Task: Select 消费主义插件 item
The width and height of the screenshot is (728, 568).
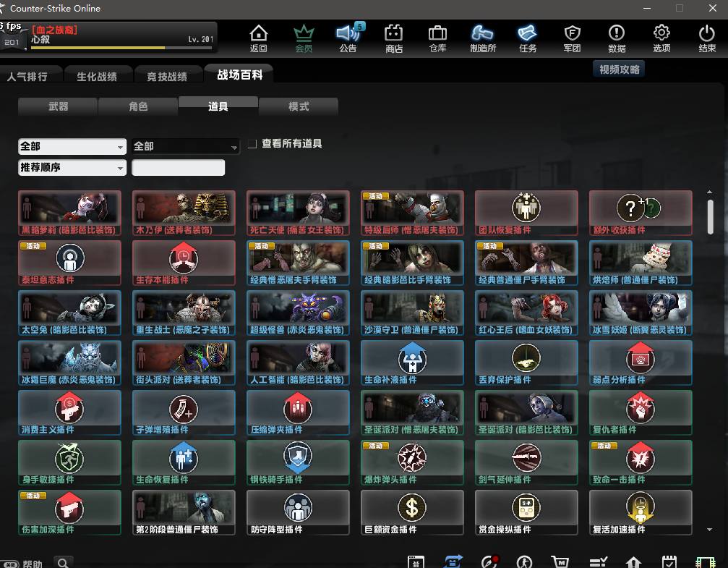Action: [x=69, y=412]
